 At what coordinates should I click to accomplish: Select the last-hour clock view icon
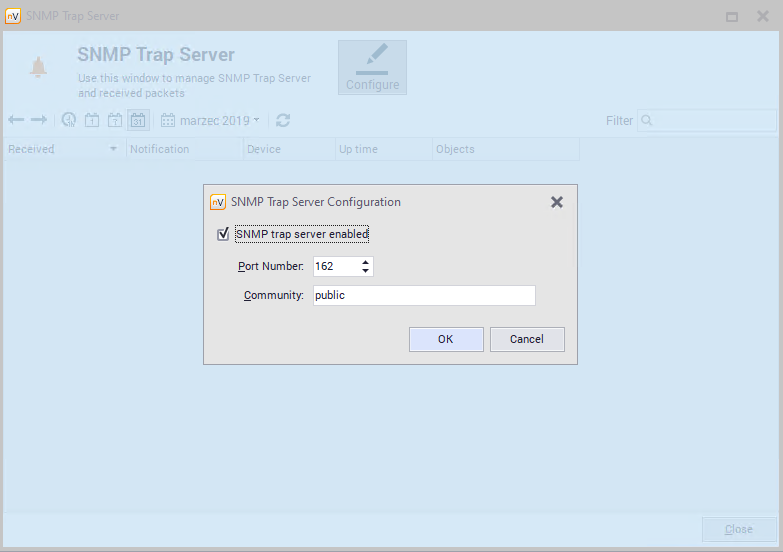[68, 120]
